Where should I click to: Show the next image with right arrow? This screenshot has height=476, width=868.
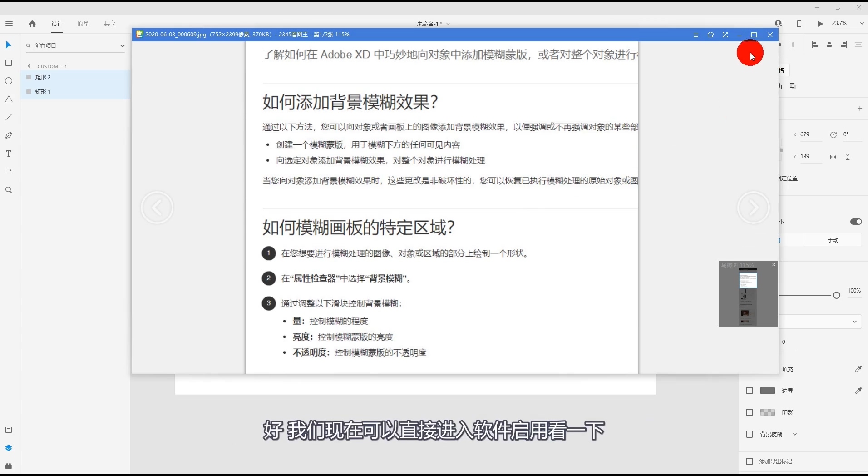(x=753, y=208)
